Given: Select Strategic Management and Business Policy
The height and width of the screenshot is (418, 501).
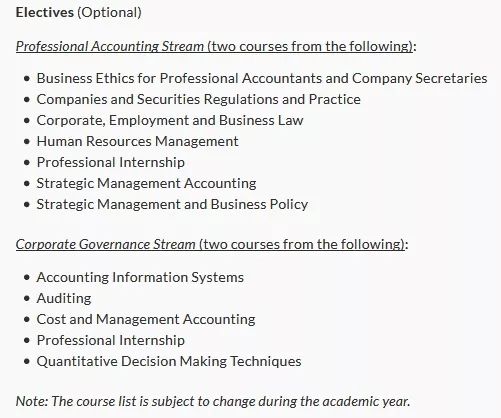Looking at the screenshot, I should click(x=172, y=204).
